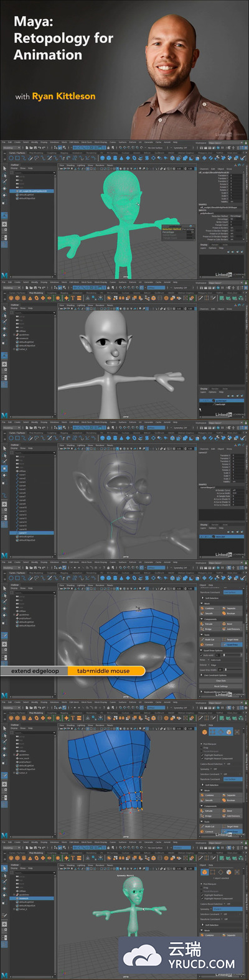Open Shading viewport menu in first Maya screenshot
Viewport: 249px width, 980px height.
[70, 165]
